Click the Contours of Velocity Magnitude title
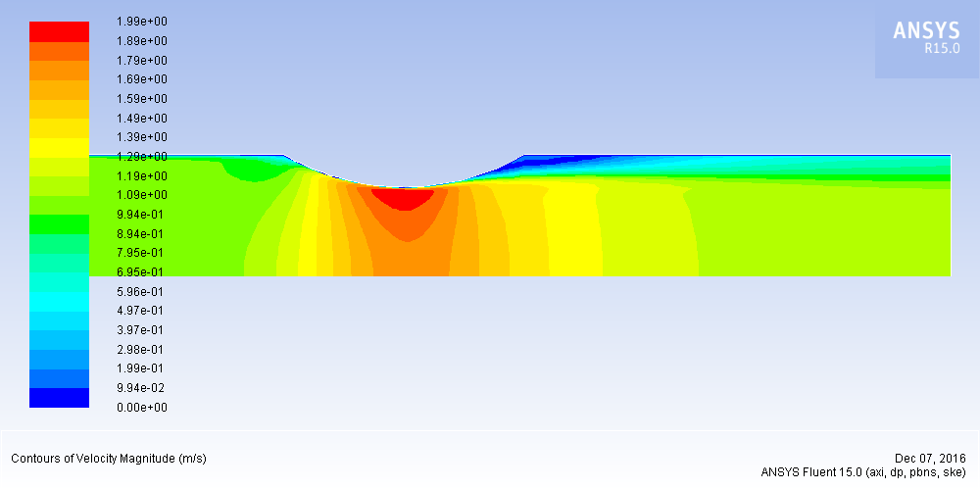Image resolution: width=980 pixels, height=490 pixels. coord(109,459)
